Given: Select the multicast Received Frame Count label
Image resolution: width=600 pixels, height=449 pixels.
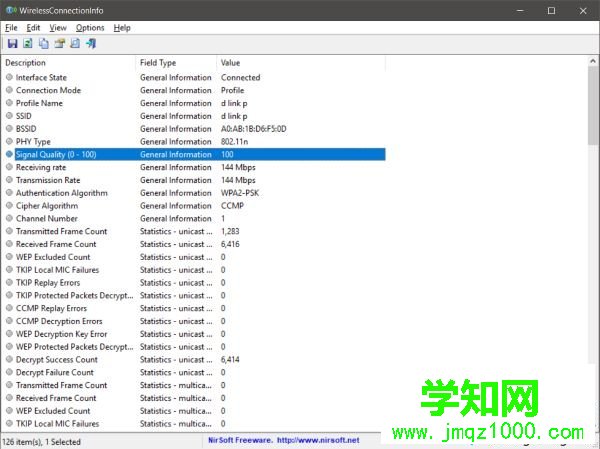Looking at the screenshot, I should [56, 398].
